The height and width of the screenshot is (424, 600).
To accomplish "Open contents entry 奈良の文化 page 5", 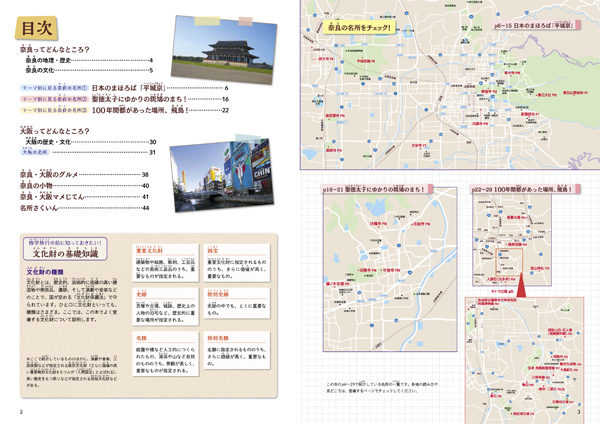I will [89, 70].
